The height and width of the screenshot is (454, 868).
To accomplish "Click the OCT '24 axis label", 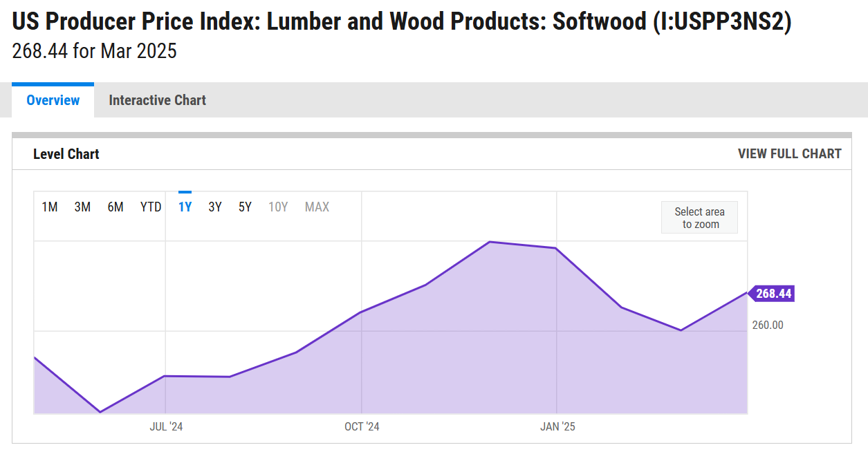I will point(360,426).
